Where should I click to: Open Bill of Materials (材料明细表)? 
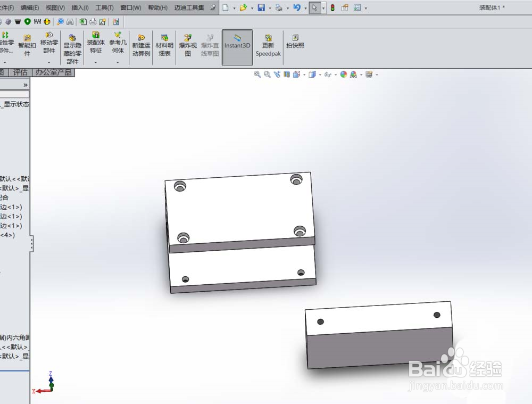(x=164, y=45)
